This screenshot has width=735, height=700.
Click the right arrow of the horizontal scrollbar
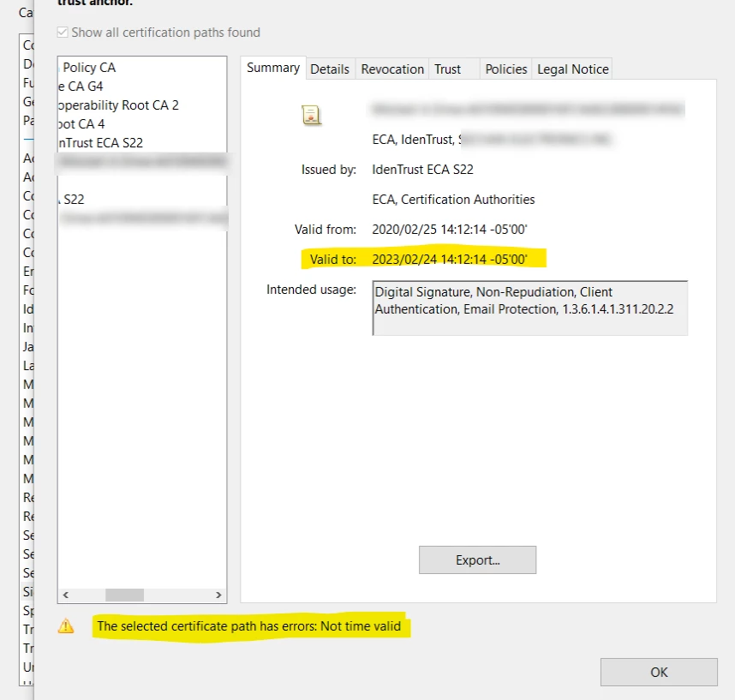tap(218, 595)
